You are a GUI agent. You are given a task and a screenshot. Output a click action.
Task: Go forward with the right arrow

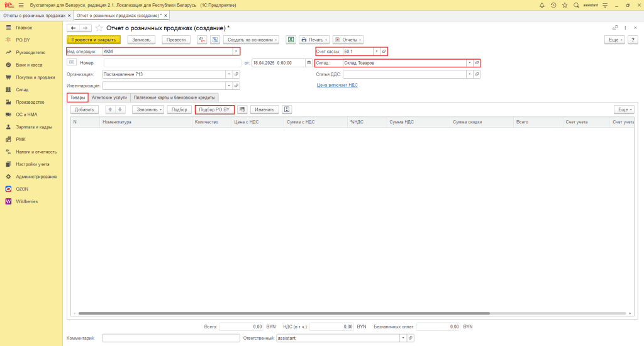point(85,28)
